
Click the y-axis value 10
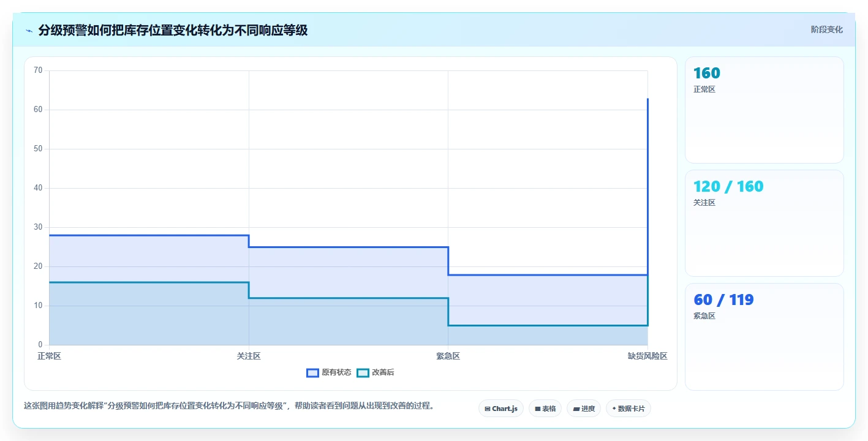pos(38,306)
